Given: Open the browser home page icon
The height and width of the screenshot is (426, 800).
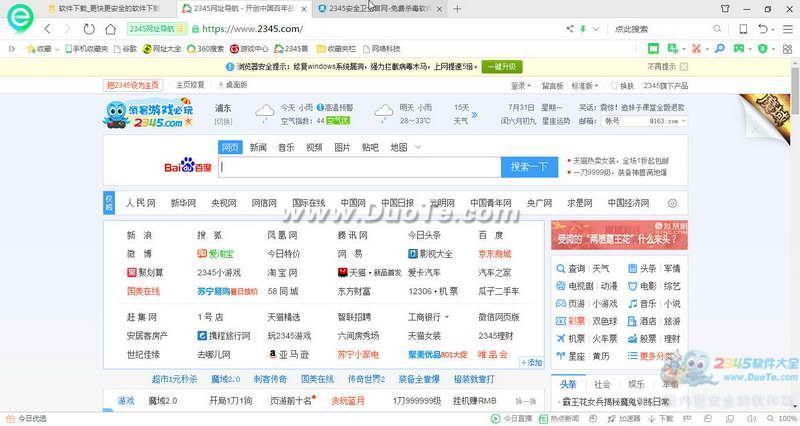Looking at the screenshot, I should 110,29.
